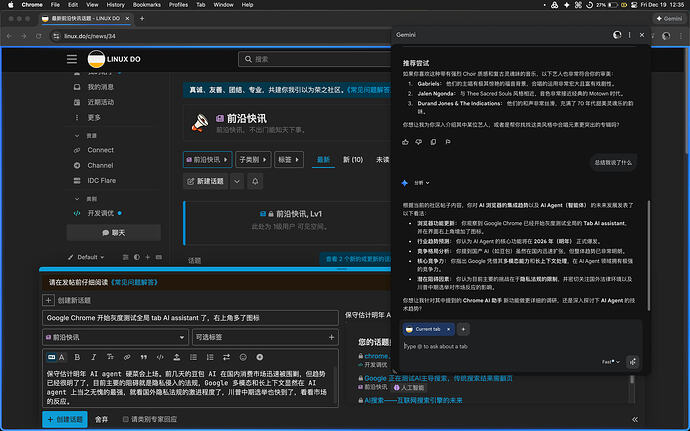Click the 创建话题 submit button
This screenshot has width=690, height=431.
[65, 420]
